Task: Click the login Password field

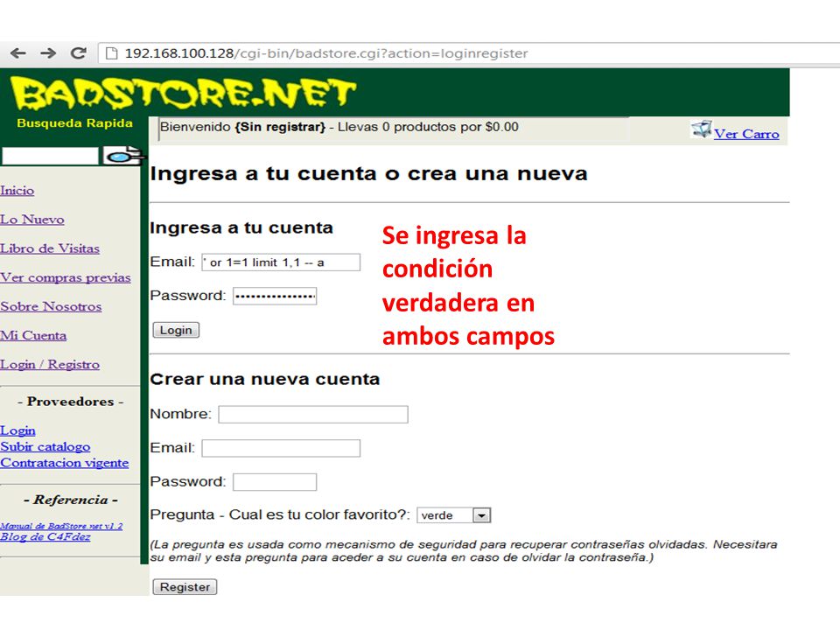Action: click(x=275, y=297)
